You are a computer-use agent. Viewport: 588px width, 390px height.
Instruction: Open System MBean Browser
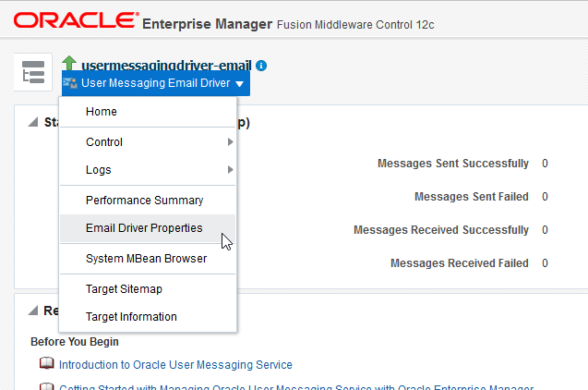click(148, 258)
